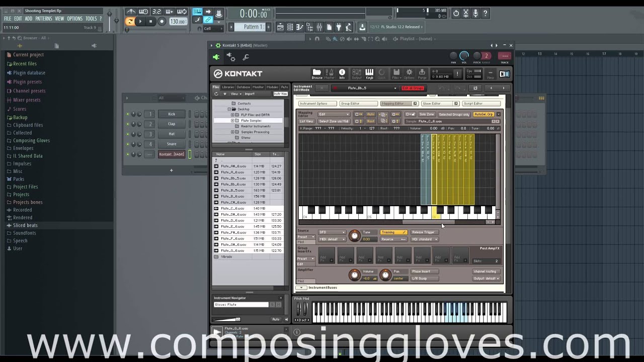Collapse the Desktop folder in tree
Viewport: 644px width, 362px height.
(229, 109)
